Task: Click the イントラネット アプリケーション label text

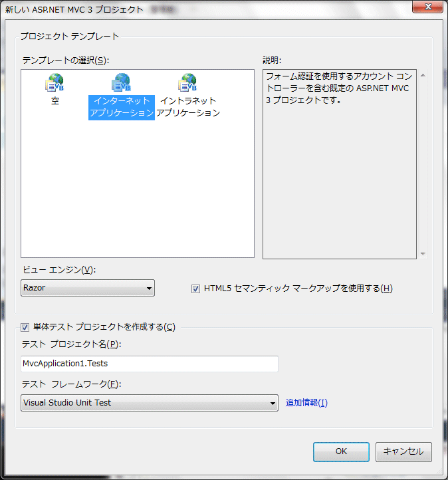Action: click(188, 107)
